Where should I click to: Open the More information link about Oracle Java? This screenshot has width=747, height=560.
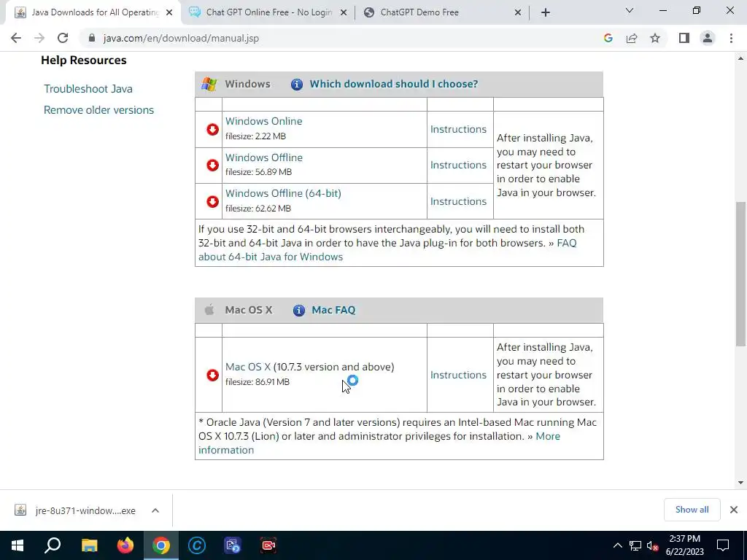coord(226,451)
